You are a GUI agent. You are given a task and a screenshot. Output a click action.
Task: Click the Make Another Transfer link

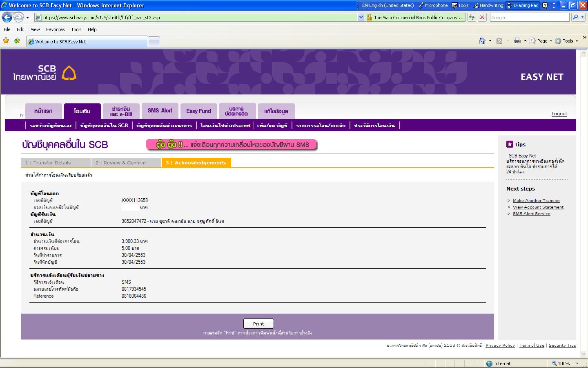tap(536, 200)
